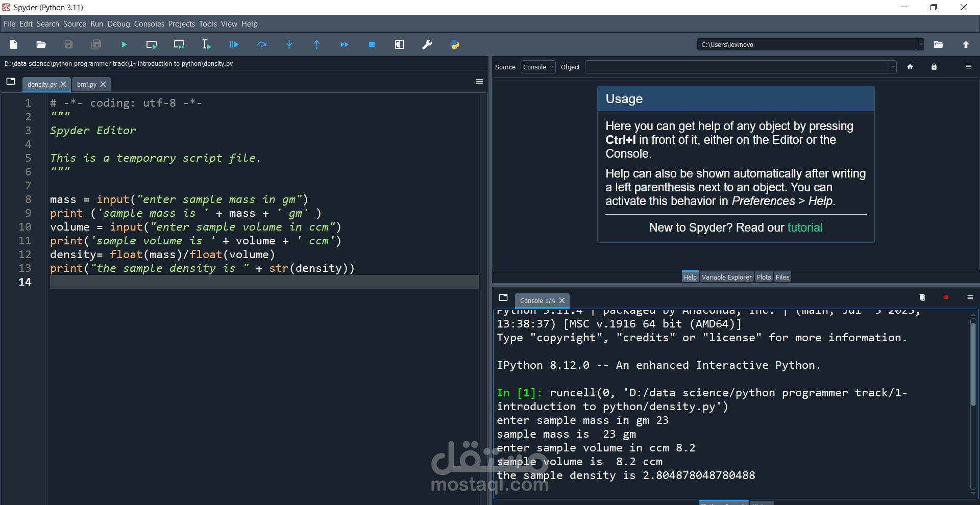This screenshot has width=980, height=505.
Task: Close the bmi.py editor tab
Action: [x=103, y=84]
